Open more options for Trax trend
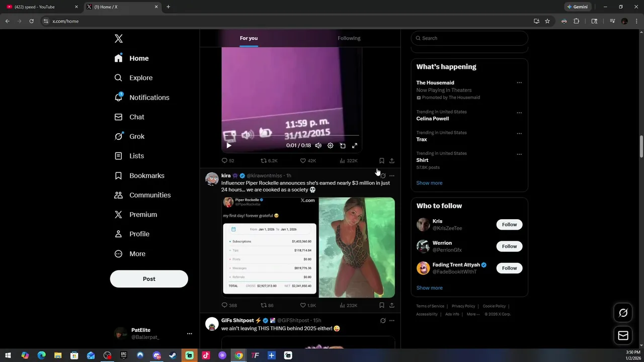Viewport: 644px width, 362px height. [519, 133]
